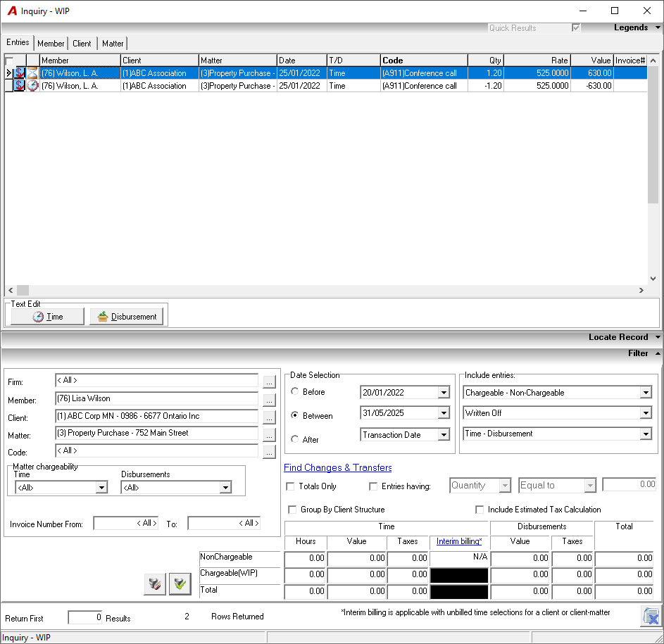Open the Code browse ellipsis button
664x644 pixels.
[x=269, y=452]
